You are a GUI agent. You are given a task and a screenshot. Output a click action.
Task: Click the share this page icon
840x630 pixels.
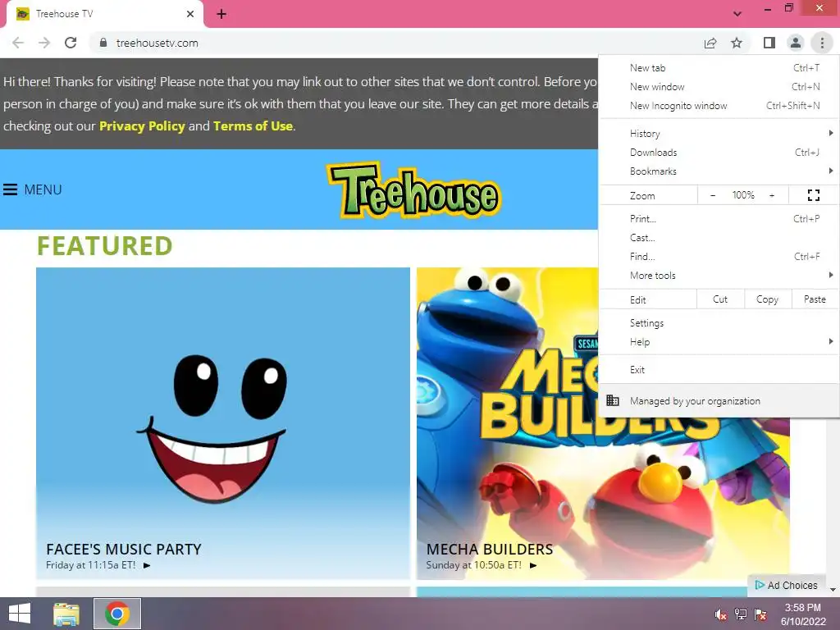[710, 43]
